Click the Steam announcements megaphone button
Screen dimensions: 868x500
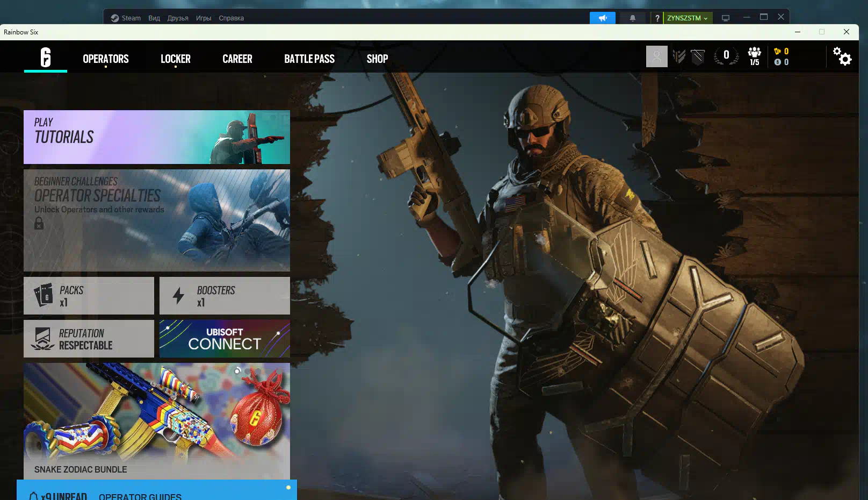(x=603, y=18)
